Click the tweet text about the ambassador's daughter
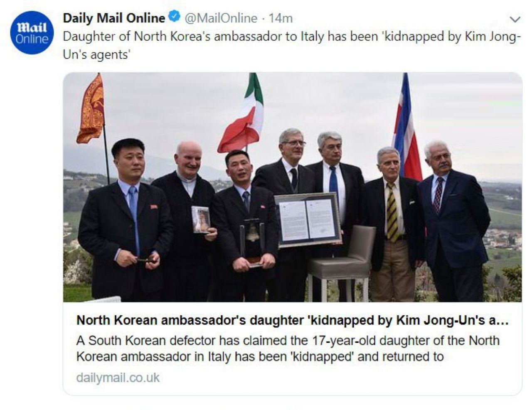The height and width of the screenshot is (410, 532). (x=291, y=45)
